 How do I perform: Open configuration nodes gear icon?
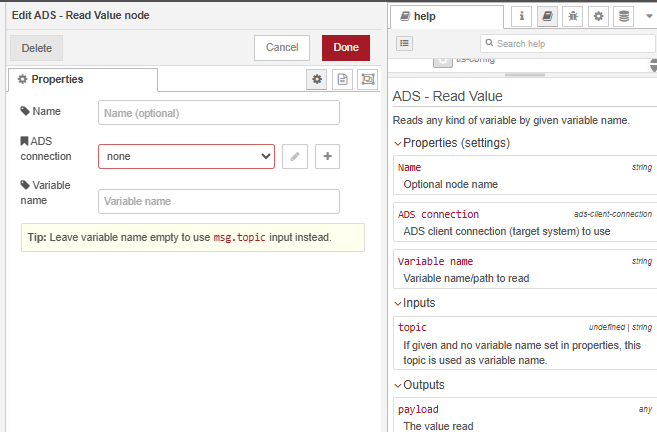[598, 16]
